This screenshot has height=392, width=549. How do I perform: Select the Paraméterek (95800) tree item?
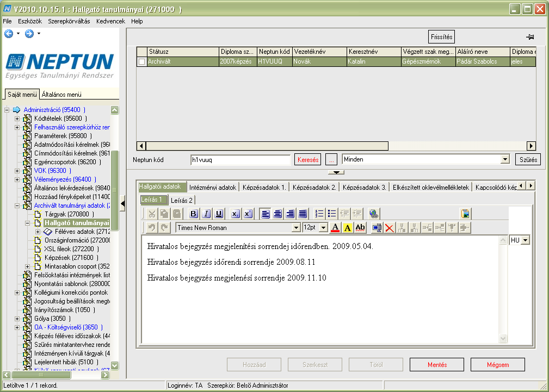point(63,136)
